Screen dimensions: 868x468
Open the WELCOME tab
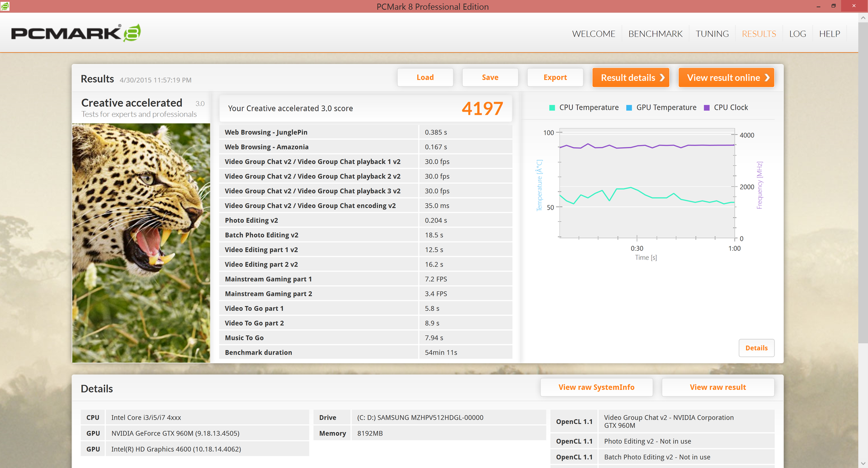(x=594, y=34)
